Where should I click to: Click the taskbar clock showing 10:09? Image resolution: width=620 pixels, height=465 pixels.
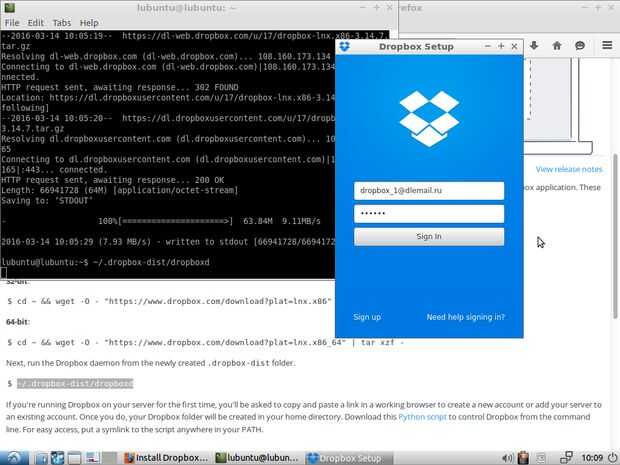click(592, 458)
